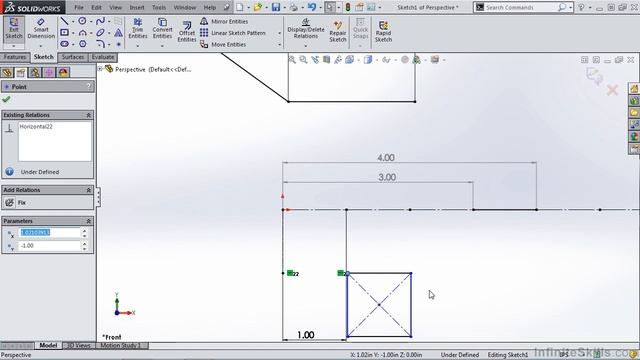Select the Line sketch tool
Image resolution: width=640 pixels, height=360 pixels.
click(x=64, y=21)
